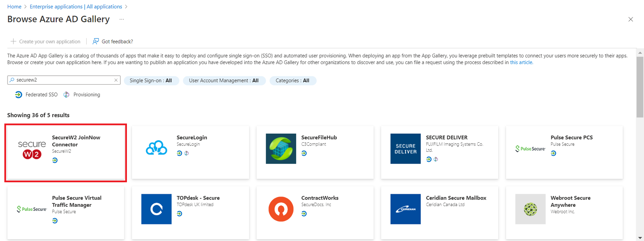The height and width of the screenshot is (241, 644).
Task: Click Provisioning icon on SECURE DELIVER card
Action: [x=436, y=159]
